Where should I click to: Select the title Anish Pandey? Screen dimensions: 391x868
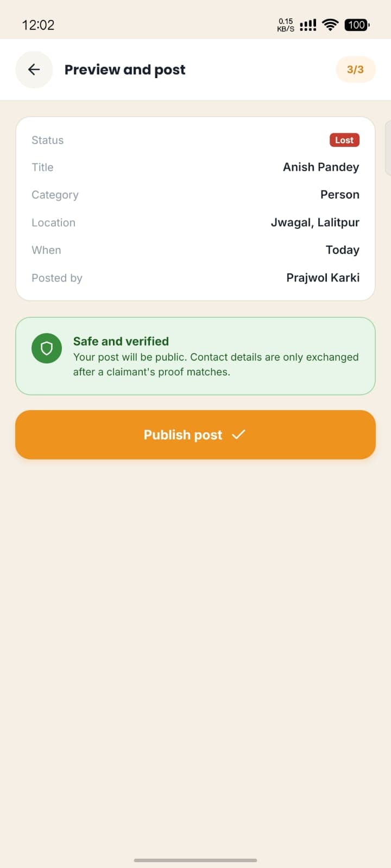321,167
